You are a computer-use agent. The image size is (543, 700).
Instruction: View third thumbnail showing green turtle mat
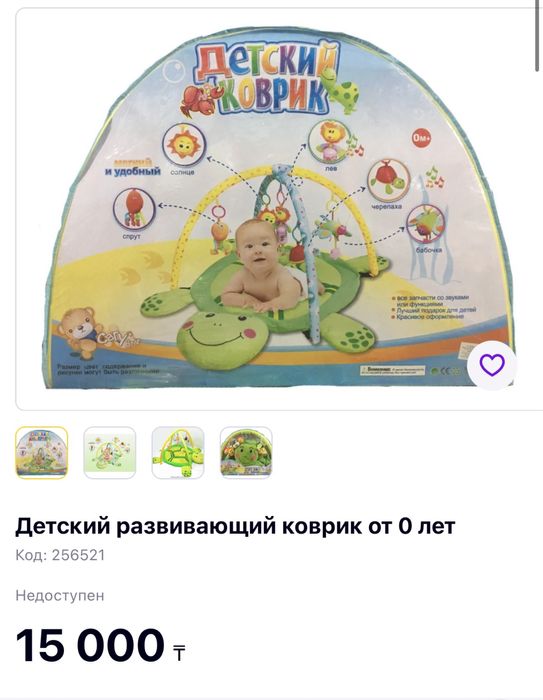point(178,452)
